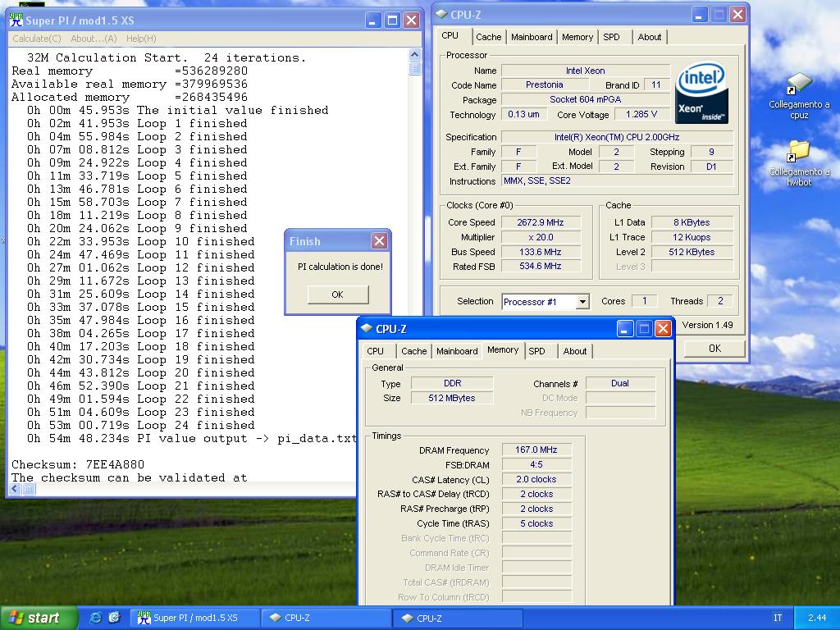This screenshot has width=840, height=630.
Task: Click the Cycle Time 5 clocks value
Action: pyautogui.click(x=536, y=523)
